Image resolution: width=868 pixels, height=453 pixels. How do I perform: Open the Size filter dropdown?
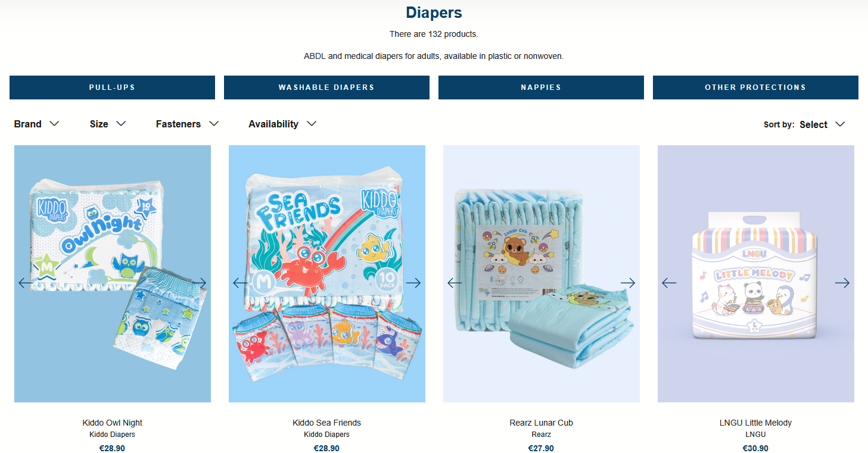(x=108, y=124)
